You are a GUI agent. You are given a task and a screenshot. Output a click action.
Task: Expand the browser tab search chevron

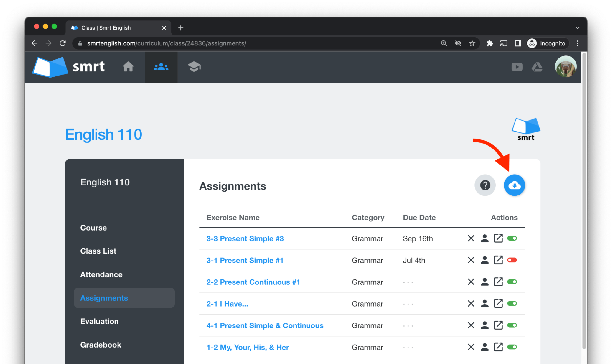(577, 28)
